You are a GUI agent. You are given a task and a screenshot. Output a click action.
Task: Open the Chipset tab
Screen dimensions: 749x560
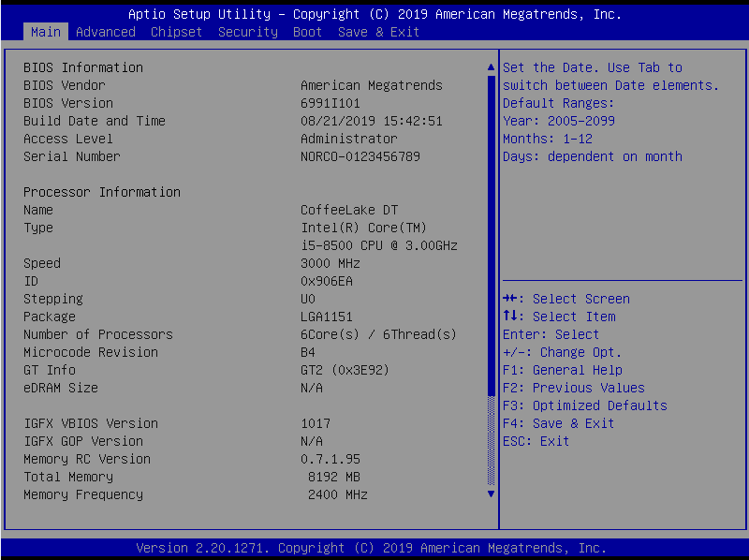pos(177,32)
